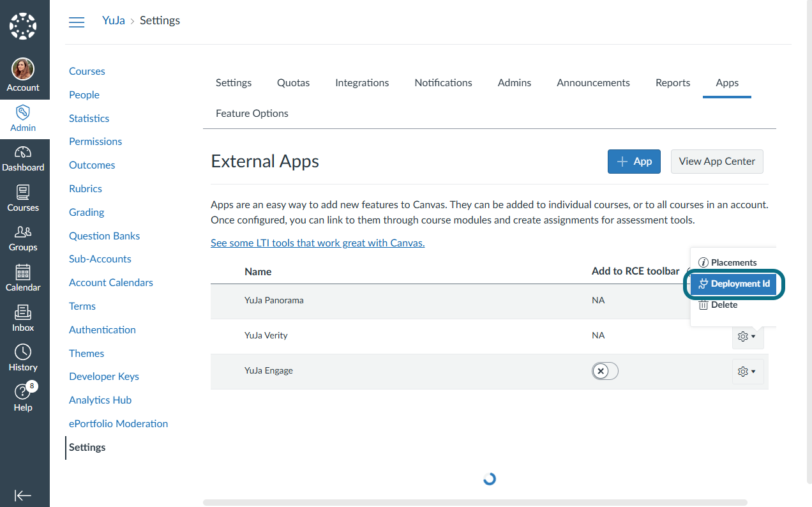Open Courses in the global navigation
This screenshot has height=507, width=812.
point(23,199)
